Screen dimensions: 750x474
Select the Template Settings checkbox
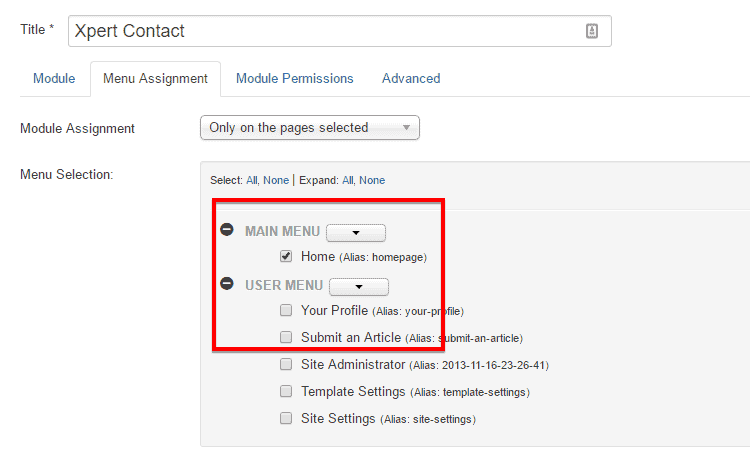click(286, 391)
